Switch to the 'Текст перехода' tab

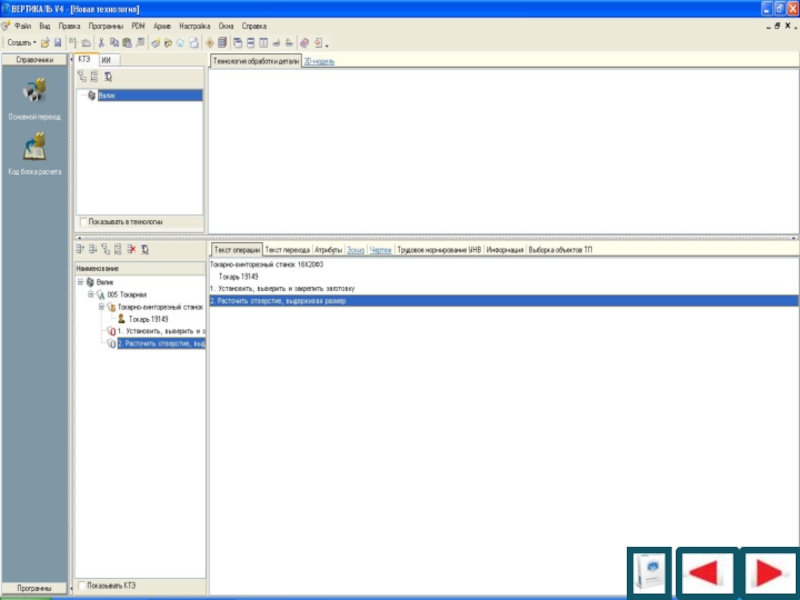pos(287,249)
